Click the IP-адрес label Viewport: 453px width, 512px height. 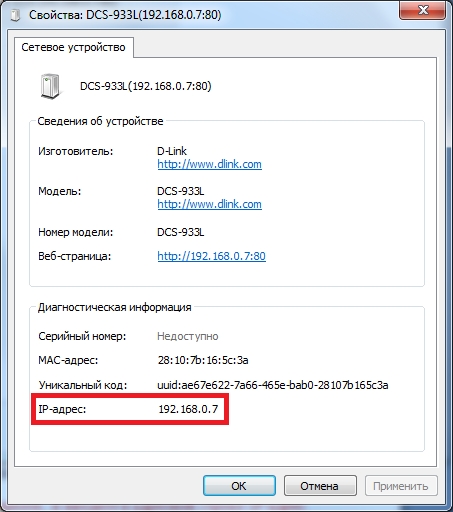click(x=62, y=409)
